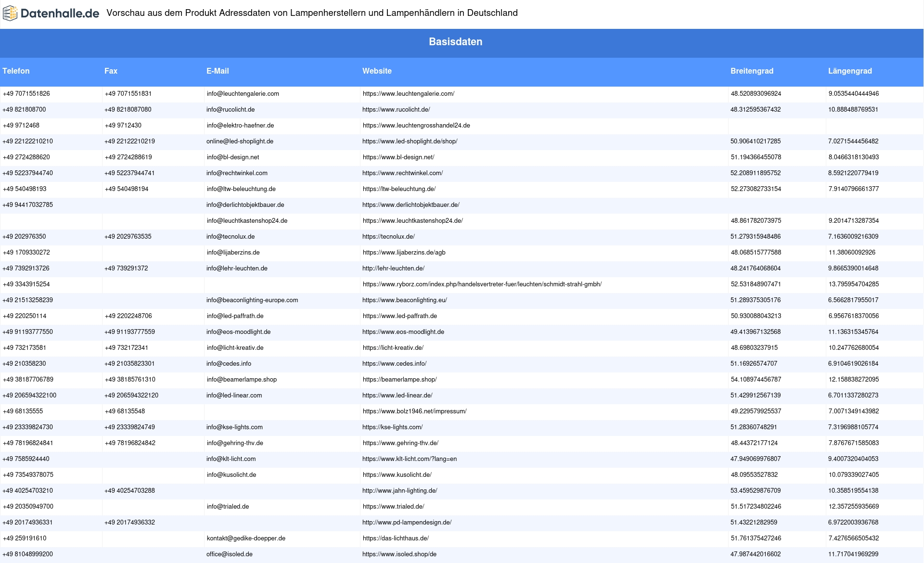Select fax number +49 2724288619

pos(128,157)
